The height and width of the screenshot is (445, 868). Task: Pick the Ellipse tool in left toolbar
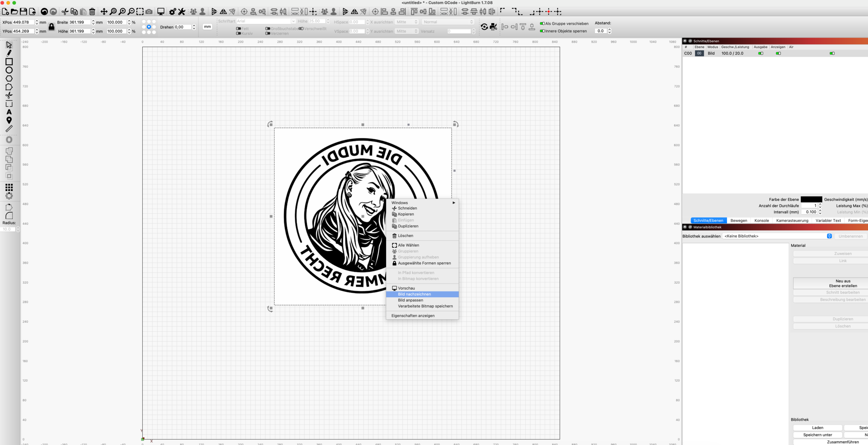coord(9,70)
